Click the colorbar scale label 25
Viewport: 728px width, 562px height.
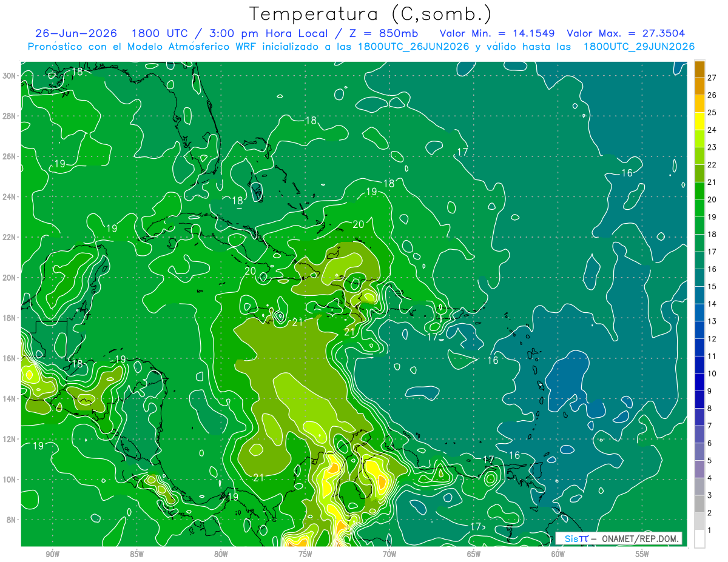click(712, 112)
